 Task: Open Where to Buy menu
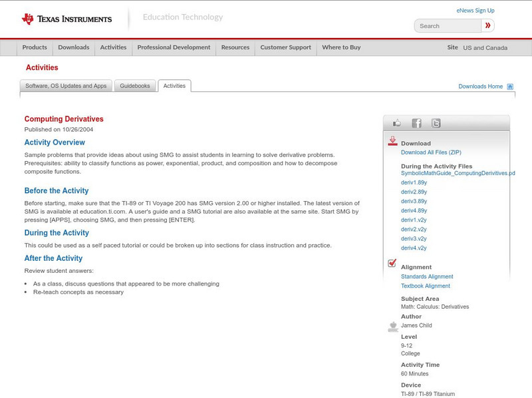pyautogui.click(x=341, y=47)
